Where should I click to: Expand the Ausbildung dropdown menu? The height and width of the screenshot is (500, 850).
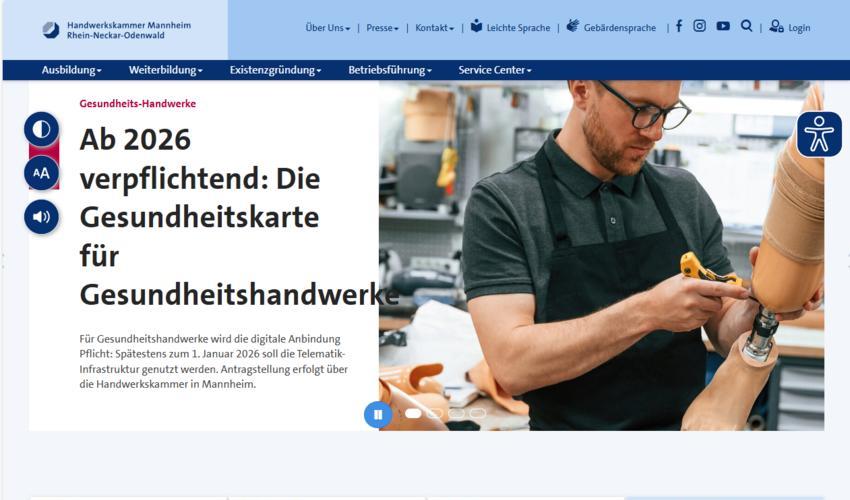[72, 70]
